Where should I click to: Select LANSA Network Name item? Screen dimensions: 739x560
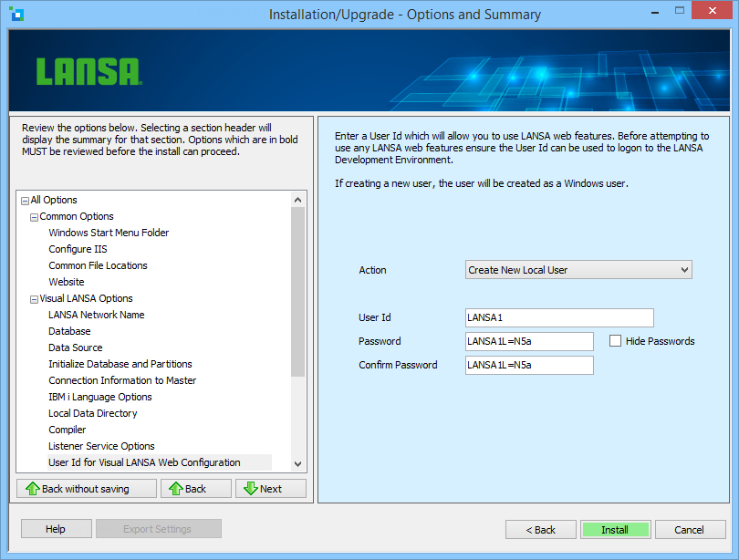[96, 315]
